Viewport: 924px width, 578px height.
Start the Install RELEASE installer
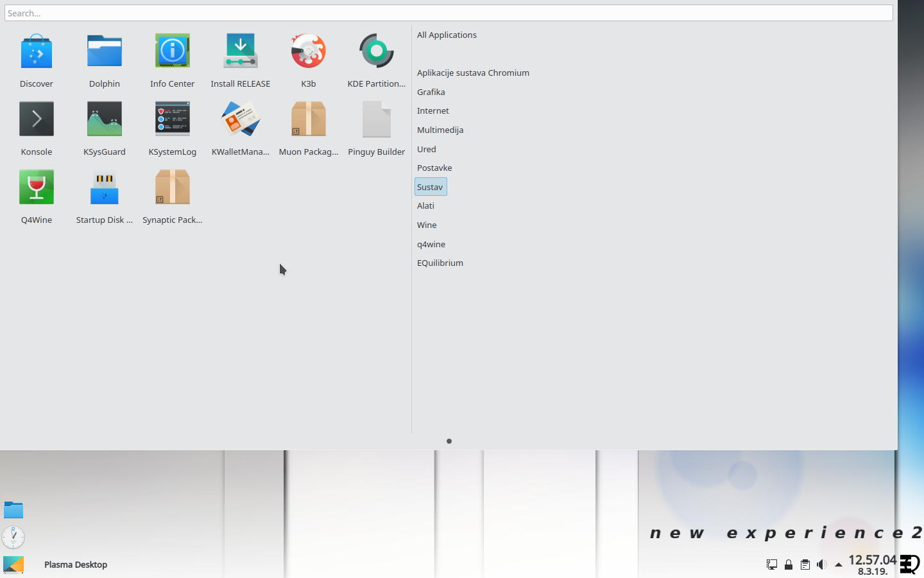click(x=241, y=61)
